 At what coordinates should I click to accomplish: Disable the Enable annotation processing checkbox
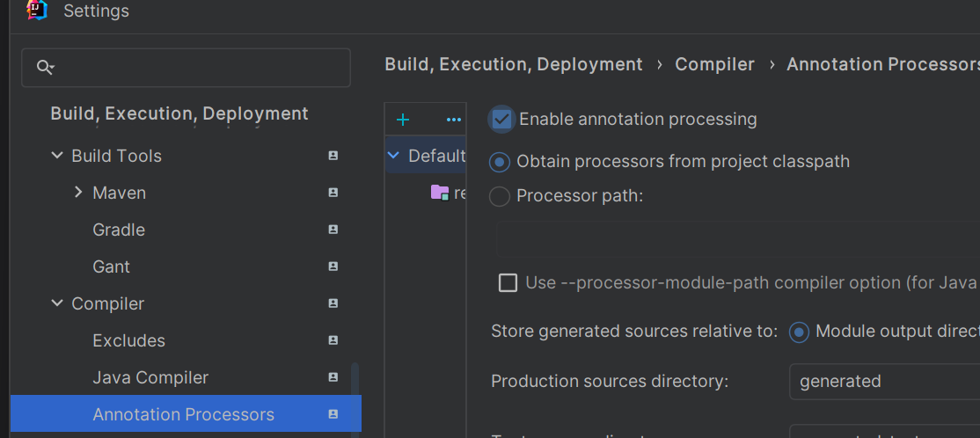coord(502,119)
